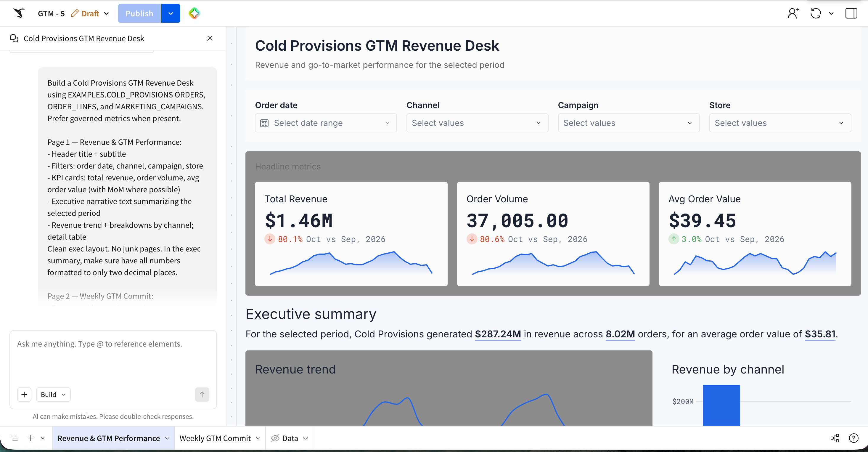Click the Total Revenue $1.46M value

click(298, 220)
